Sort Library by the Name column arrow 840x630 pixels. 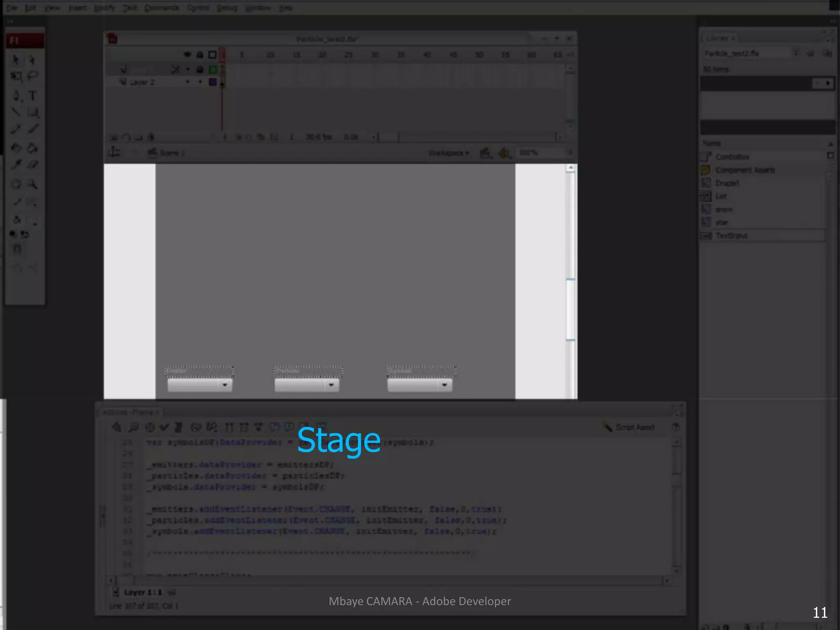pyautogui.click(x=830, y=144)
